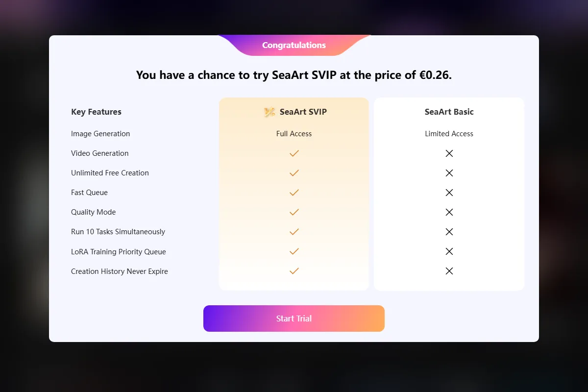The width and height of the screenshot is (588, 392).
Task: Click the Basic X mark for Creation History
Action: pos(449,271)
